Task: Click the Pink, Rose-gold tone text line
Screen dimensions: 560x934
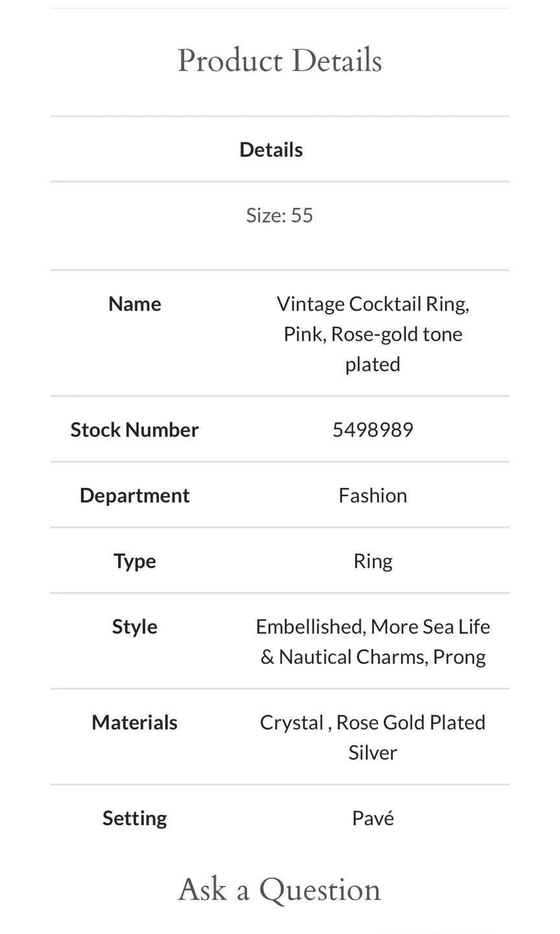Action: pyautogui.click(x=373, y=334)
